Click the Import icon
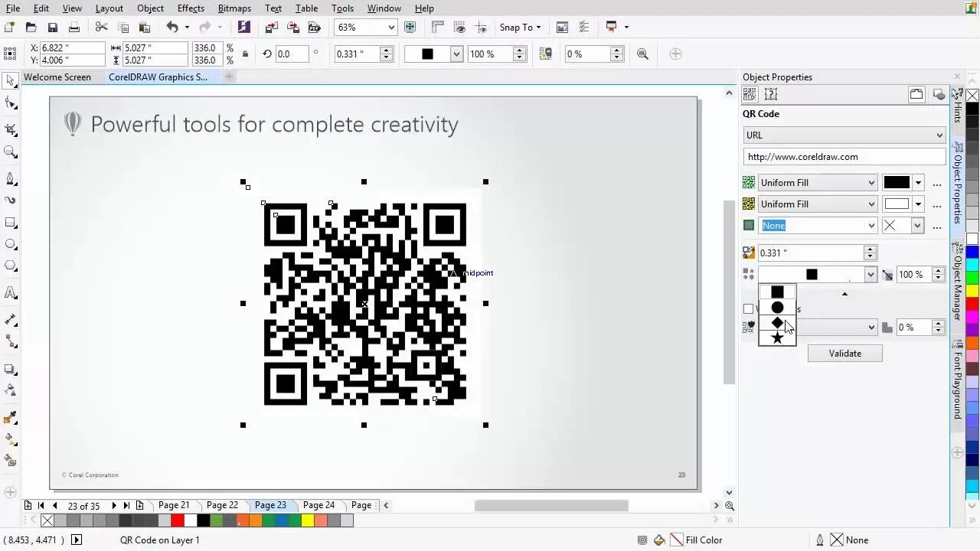980x551 pixels. click(x=271, y=27)
